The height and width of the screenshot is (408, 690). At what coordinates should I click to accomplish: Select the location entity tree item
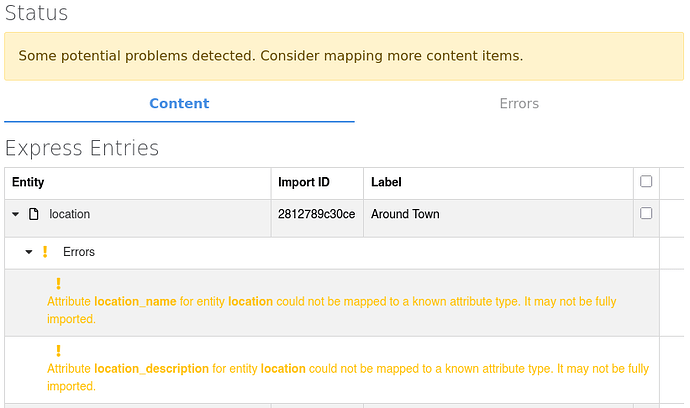tap(70, 214)
